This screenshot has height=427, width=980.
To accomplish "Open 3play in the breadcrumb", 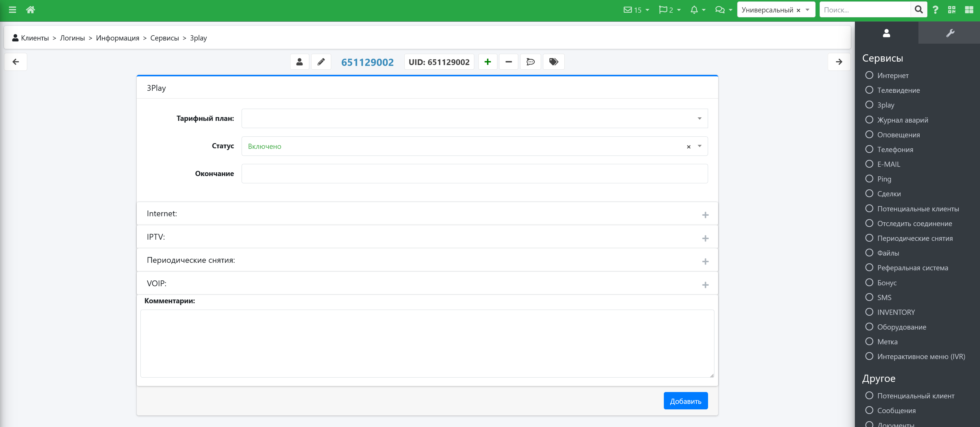I will pos(198,38).
